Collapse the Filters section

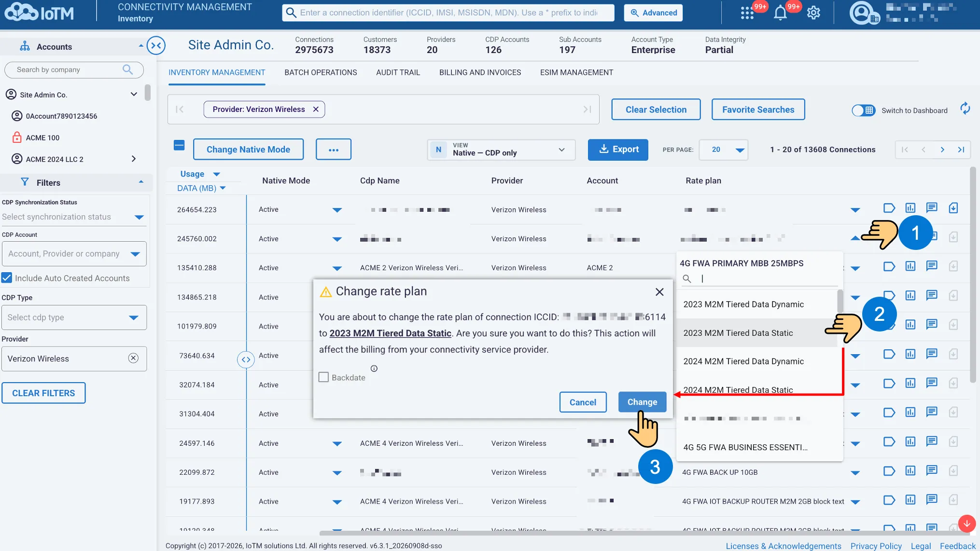click(141, 182)
